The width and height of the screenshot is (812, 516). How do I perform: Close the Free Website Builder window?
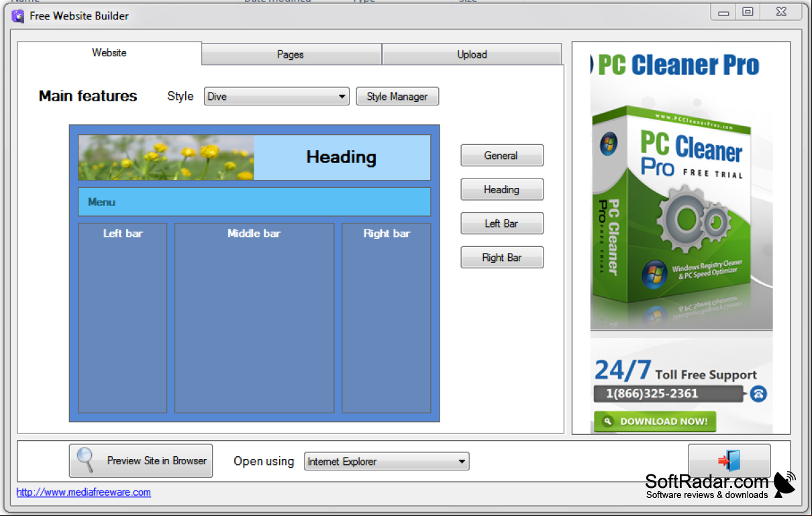(x=781, y=12)
